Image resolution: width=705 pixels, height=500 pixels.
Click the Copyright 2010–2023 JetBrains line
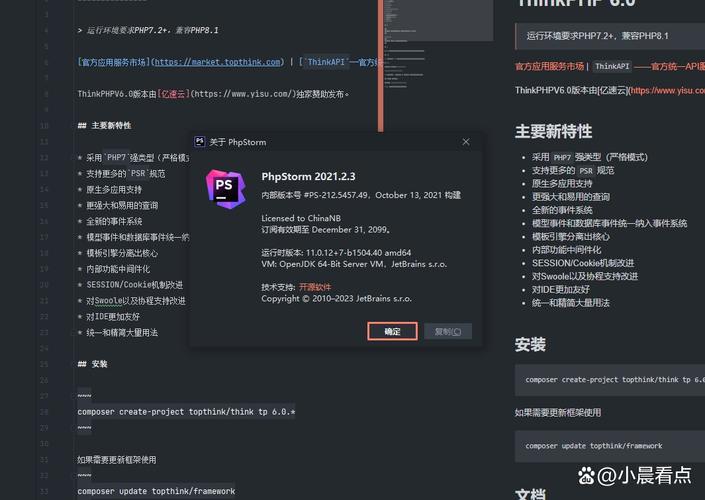click(x=336, y=299)
